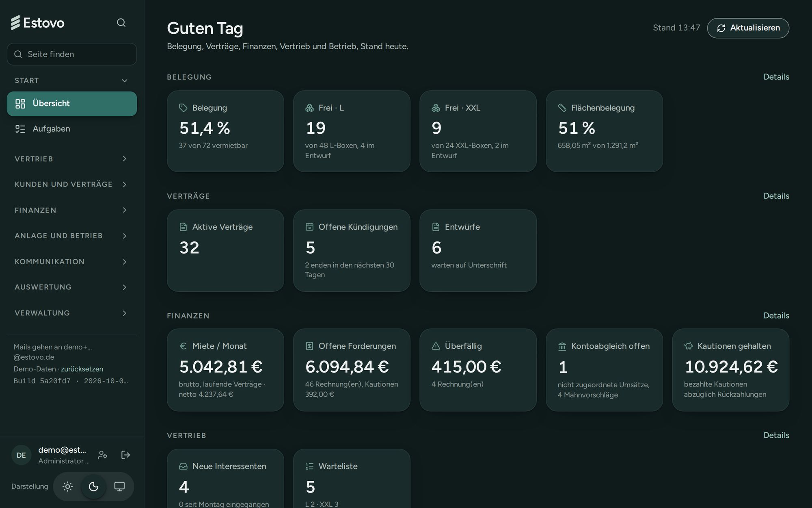Click receipt icon on Offene Forderungen card
The image size is (812, 508).
coord(309,346)
